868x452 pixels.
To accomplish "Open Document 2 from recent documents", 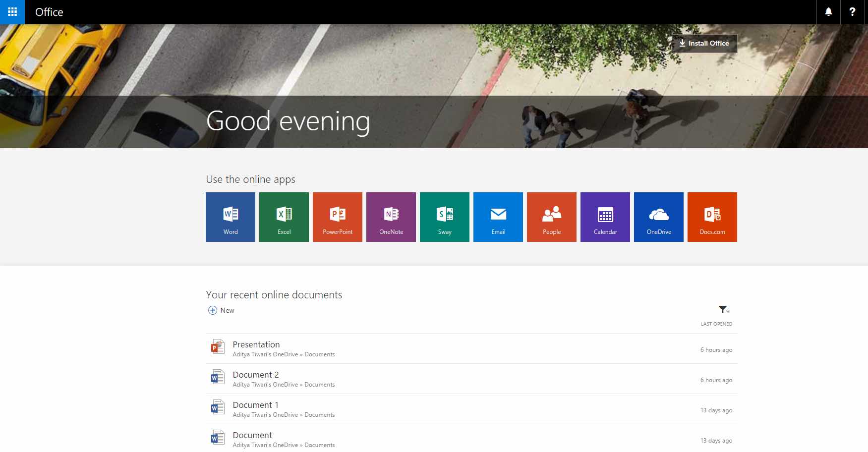I will tap(255, 375).
